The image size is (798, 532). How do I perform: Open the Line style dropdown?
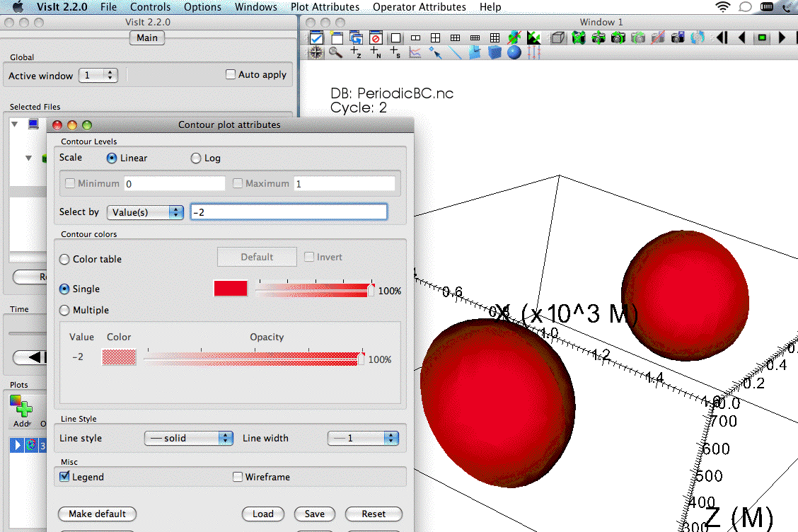coord(188,439)
